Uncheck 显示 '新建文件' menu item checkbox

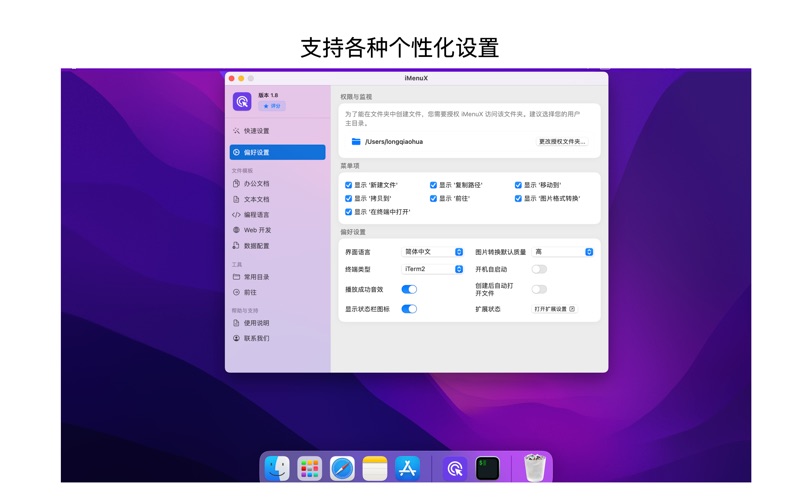[x=349, y=185]
